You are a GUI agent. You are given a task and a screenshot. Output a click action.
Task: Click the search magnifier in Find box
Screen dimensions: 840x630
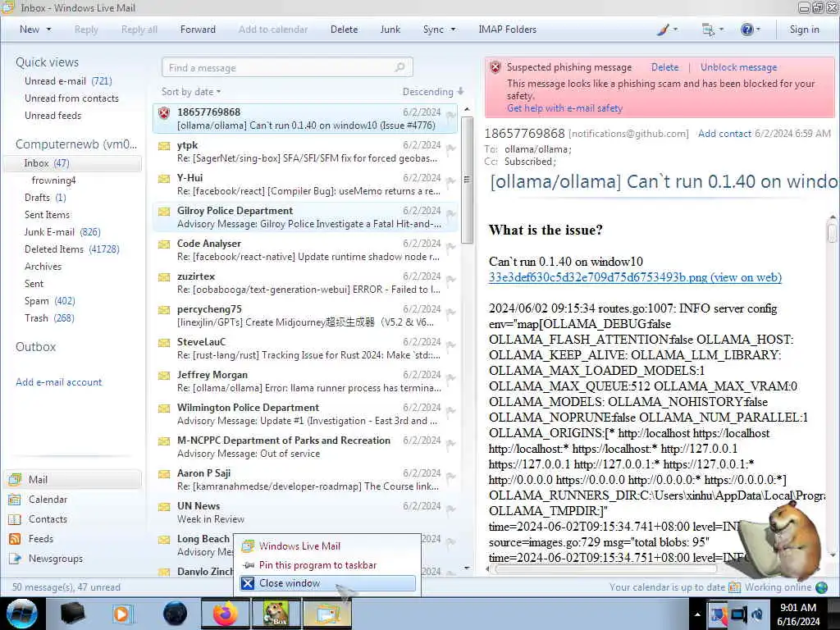[x=399, y=67]
